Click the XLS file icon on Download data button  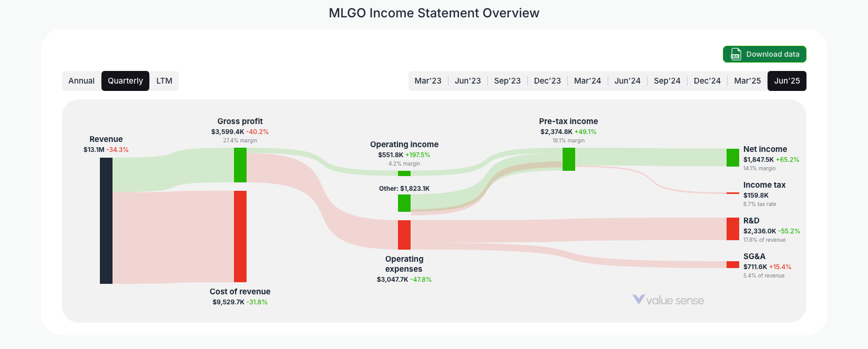tap(736, 54)
